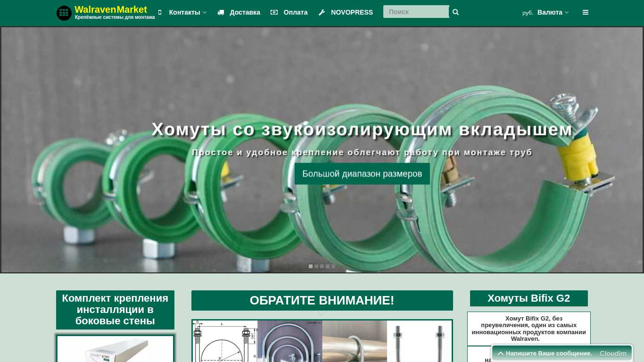Open the Хомуты Bifix G2 heading

529,298
